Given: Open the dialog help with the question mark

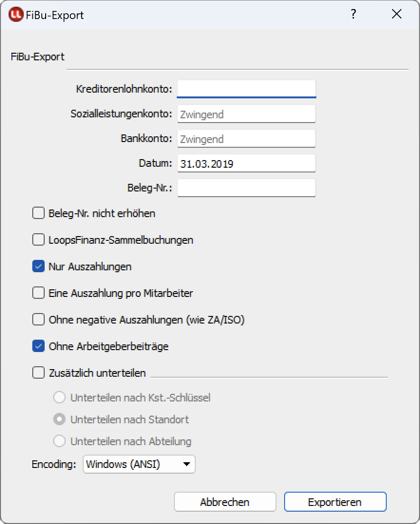Looking at the screenshot, I should (x=353, y=14).
